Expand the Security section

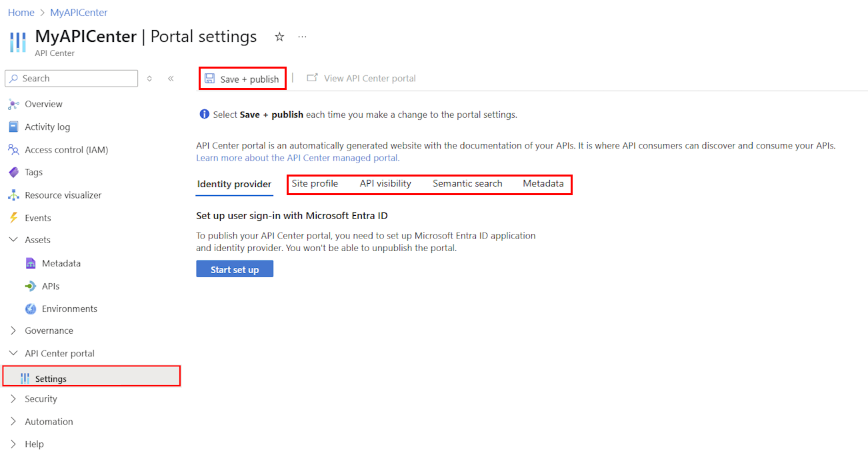click(13, 399)
